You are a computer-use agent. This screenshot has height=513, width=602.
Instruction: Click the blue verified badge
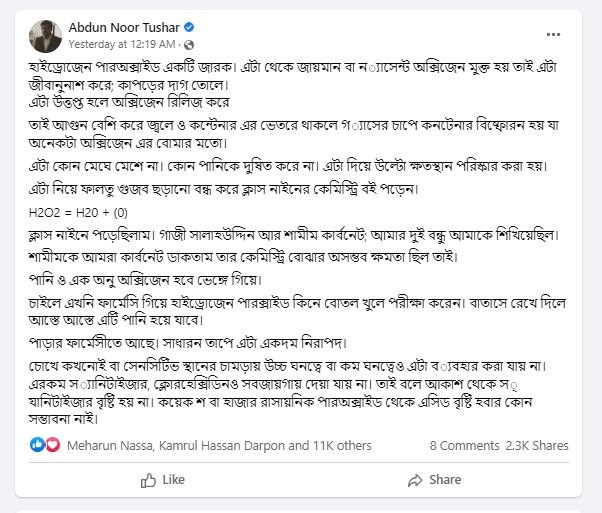[171, 28]
